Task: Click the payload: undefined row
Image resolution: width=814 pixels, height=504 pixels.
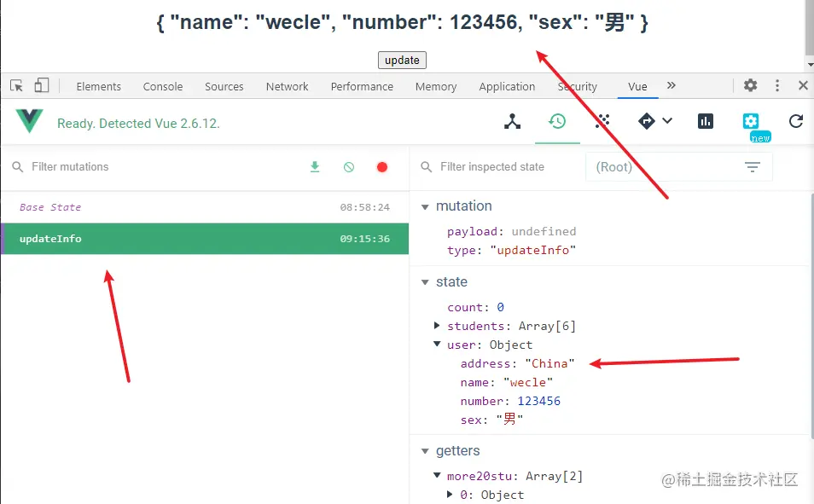Action: tap(511, 231)
